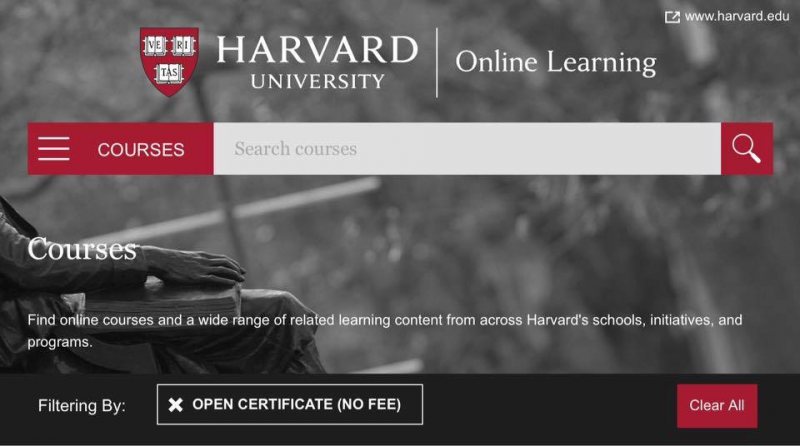Screen dimensions: 800x446
Task: Click the OPEN CERTIFICATE (NO FEE) filter label
Action: [x=296, y=404]
